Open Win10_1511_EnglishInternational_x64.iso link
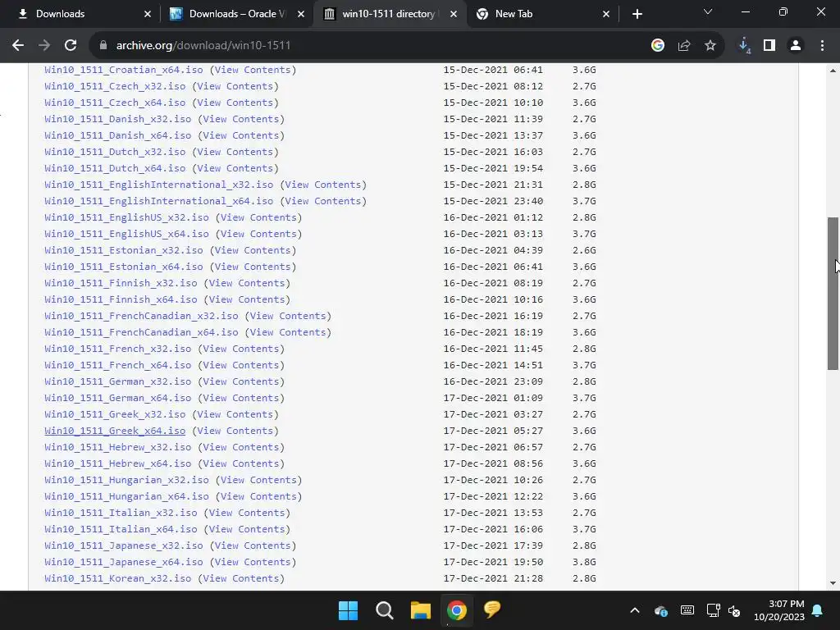This screenshot has width=840, height=630. [158, 201]
